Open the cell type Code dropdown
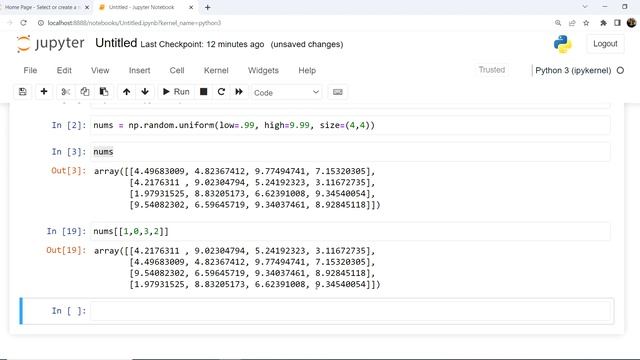Viewport: 640px width, 360px height. point(287,93)
